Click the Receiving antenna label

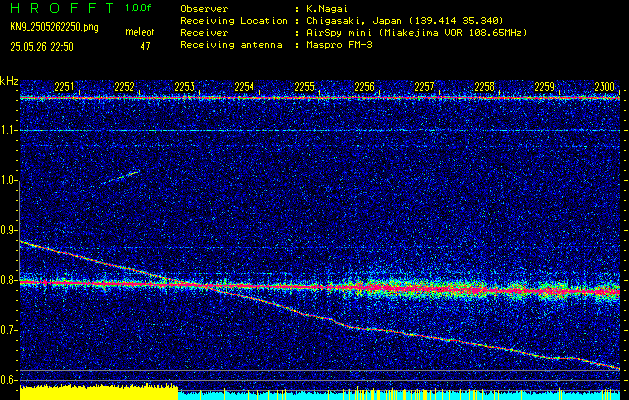pyautogui.click(x=231, y=45)
